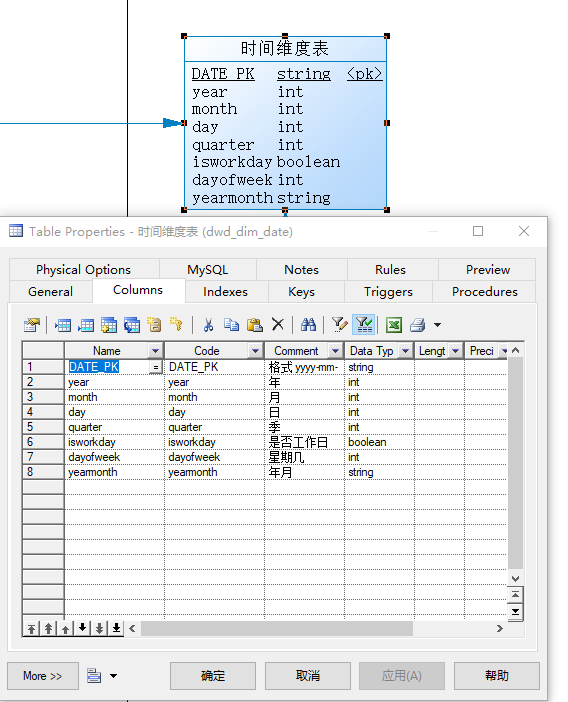This screenshot has height=702, width=568.
Task: Expand the menu arrow next to More
Action: (x=113, y=676)
